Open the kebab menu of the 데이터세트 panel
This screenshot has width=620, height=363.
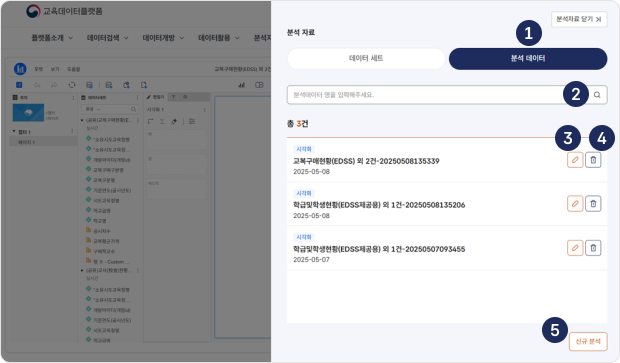point(137,98)
